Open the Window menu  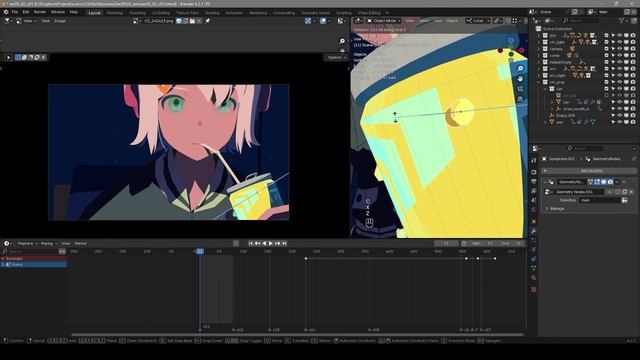(58, 12)
